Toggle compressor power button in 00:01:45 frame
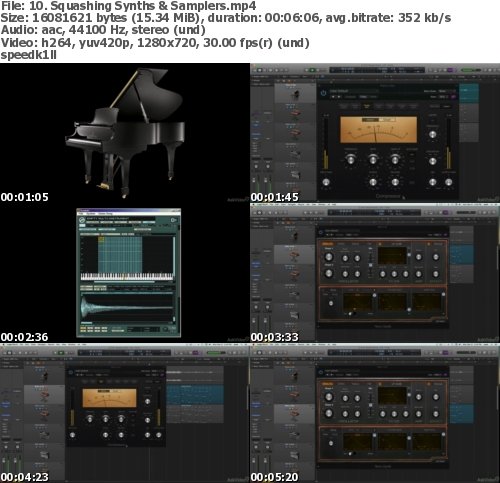Screen dimensions: 500x483 [x=323, y=93]
